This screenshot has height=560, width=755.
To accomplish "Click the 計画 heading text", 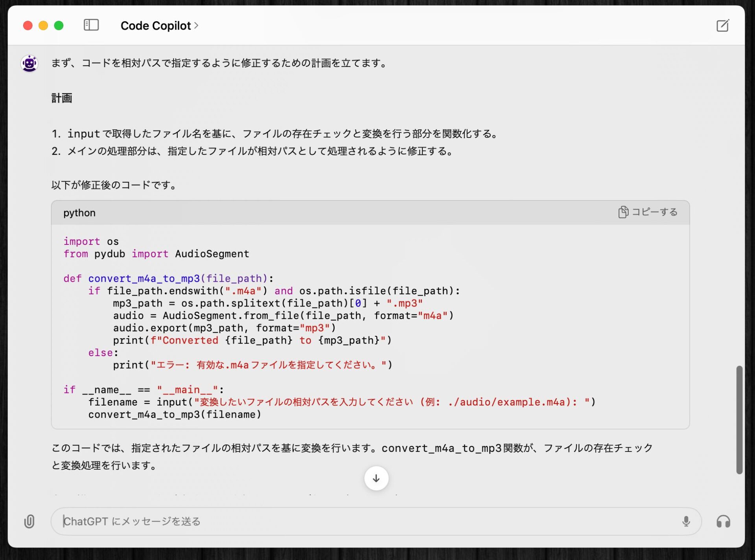I will 62,98.
